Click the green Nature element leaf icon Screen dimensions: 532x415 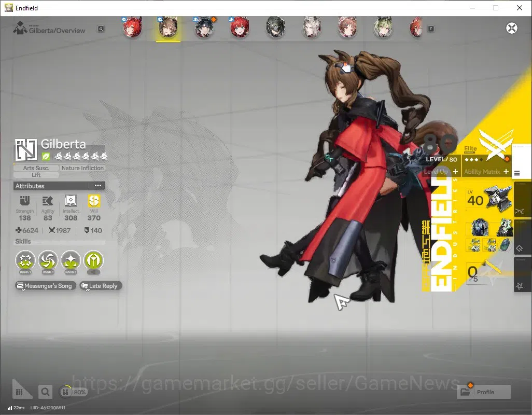[46, 156]
